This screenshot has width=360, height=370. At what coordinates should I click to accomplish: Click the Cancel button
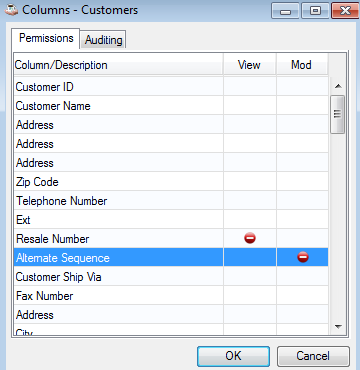point(313,356)
